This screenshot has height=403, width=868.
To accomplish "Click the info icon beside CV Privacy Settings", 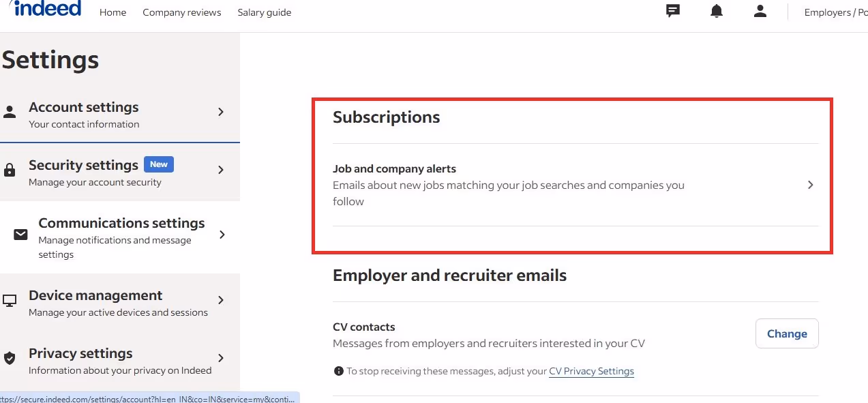I will click(x=338, y=371).
